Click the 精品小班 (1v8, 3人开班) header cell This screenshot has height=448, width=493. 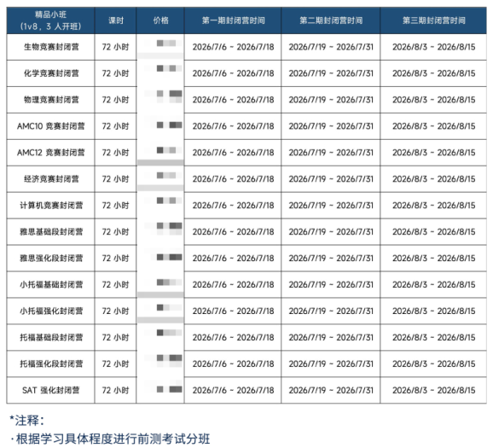pyautogui.click(x=50, y=20)
